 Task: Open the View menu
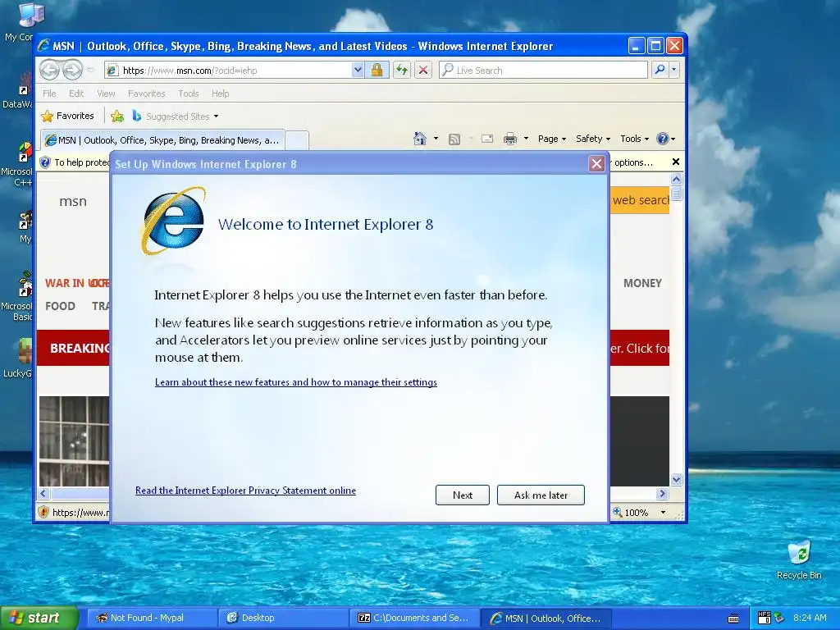pyautogui.click(x=106, y=94)
